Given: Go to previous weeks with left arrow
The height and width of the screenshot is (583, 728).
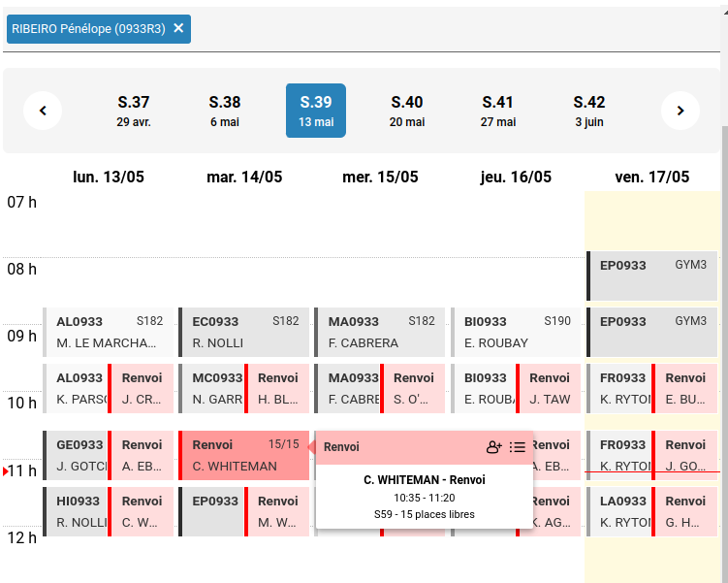Looking at the screenshot, I should pos(43,111).
